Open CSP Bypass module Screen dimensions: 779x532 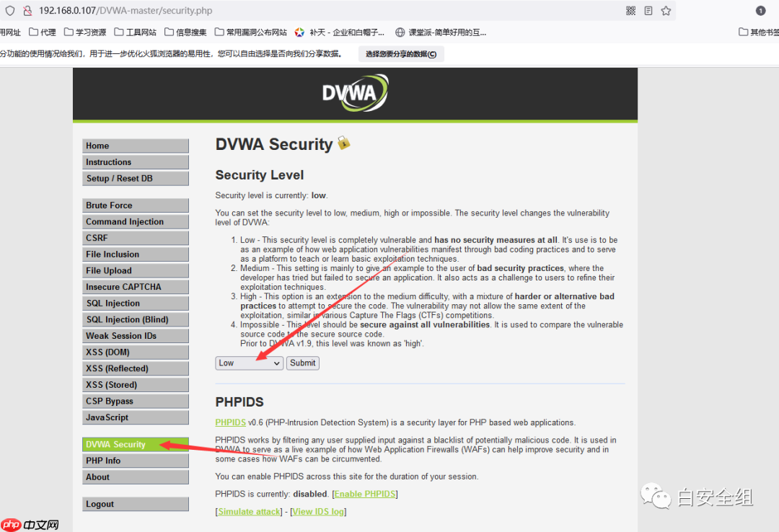pyautogui.click(x=136, y=402)
